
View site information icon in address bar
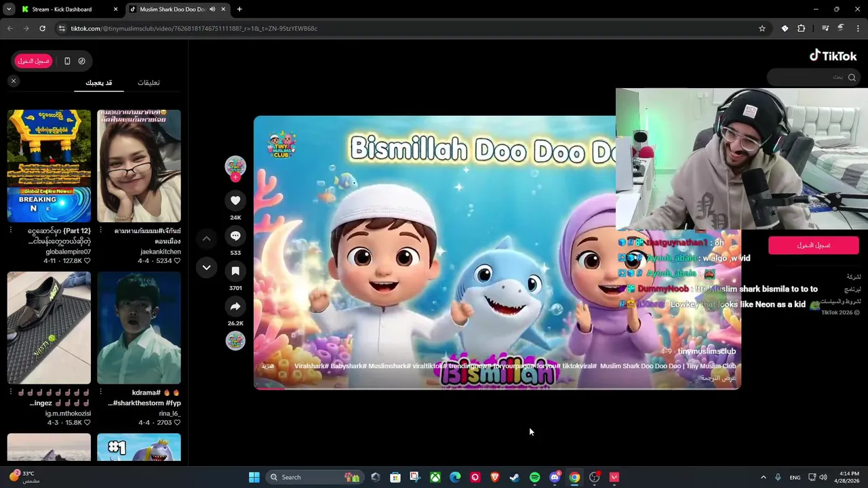coord(62,28)
